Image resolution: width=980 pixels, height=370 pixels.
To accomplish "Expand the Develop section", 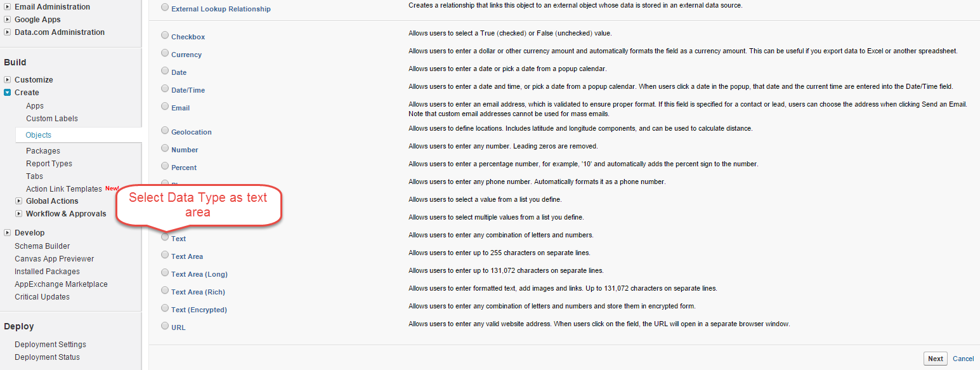I will (x=8, y=233).
